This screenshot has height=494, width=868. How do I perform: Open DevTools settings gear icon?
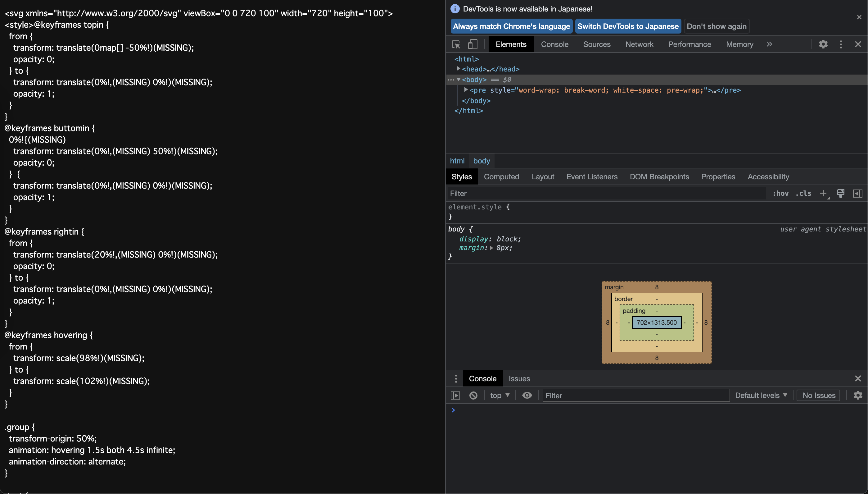coord(823,44)
